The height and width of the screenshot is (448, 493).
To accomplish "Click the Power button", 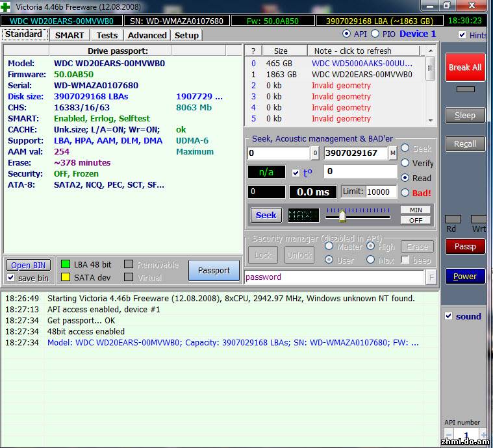I will point(465,277).
